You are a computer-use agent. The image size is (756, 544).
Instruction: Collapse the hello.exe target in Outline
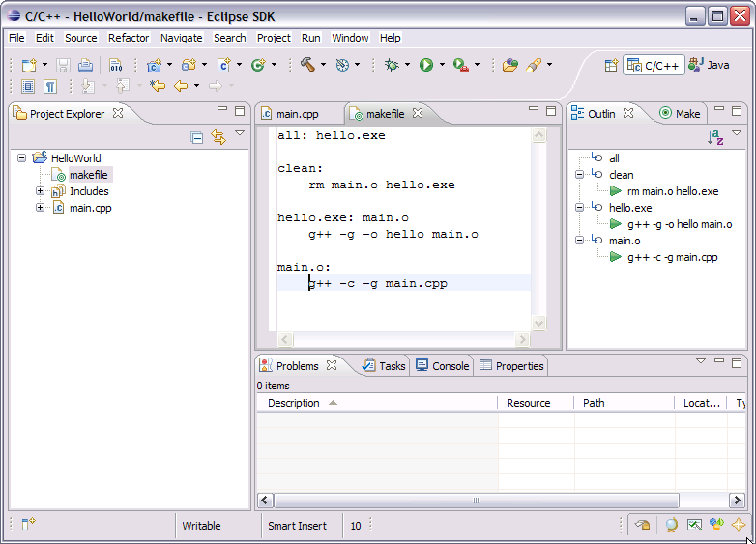pyautogui.click(x=579, y=208)
